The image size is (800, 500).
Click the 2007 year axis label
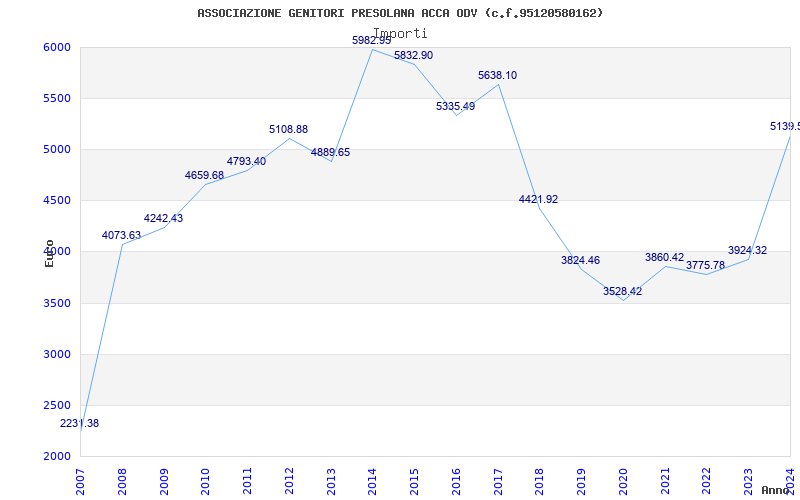[x=80, y=482]
